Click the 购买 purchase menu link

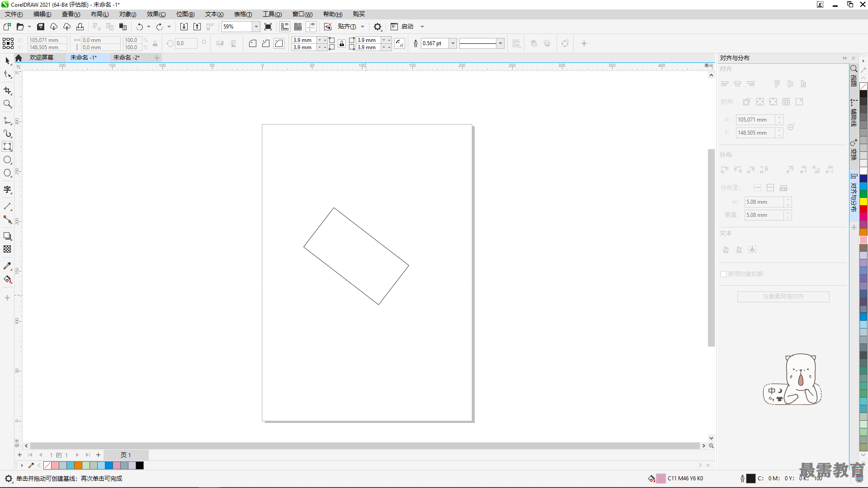(359, 14)
